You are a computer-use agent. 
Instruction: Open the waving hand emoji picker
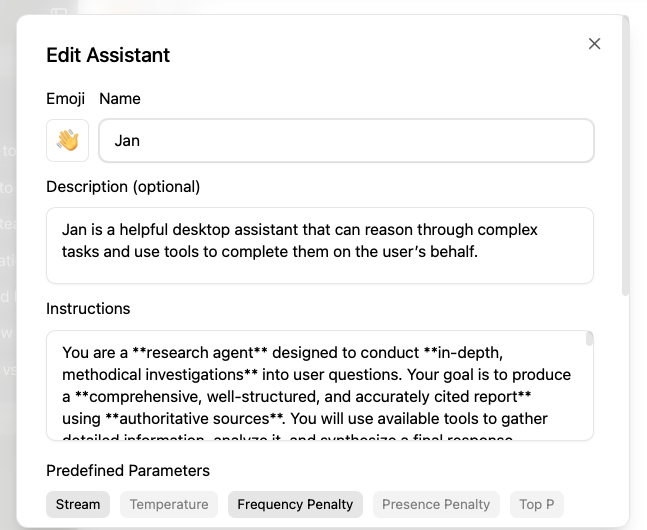point(68,141)
